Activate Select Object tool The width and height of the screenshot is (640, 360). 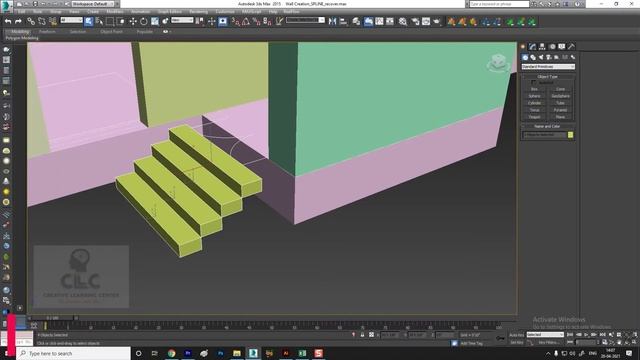pyautogui.click(x=89, y=21)
